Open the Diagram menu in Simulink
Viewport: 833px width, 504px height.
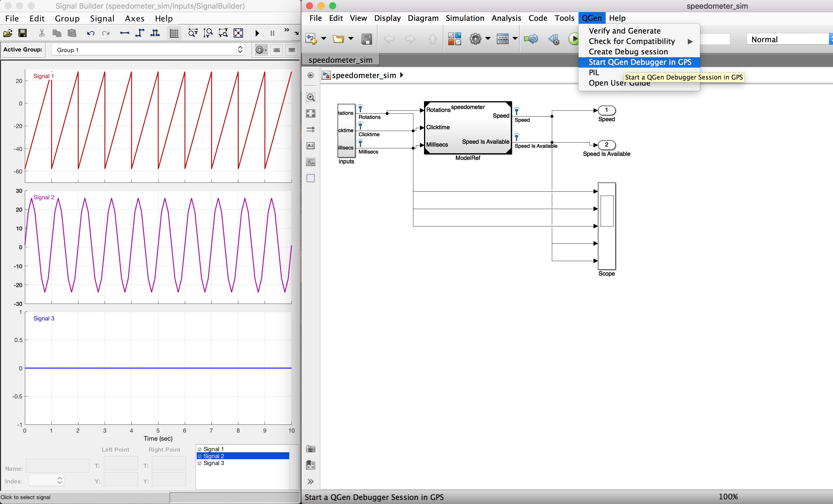point(423,18)
